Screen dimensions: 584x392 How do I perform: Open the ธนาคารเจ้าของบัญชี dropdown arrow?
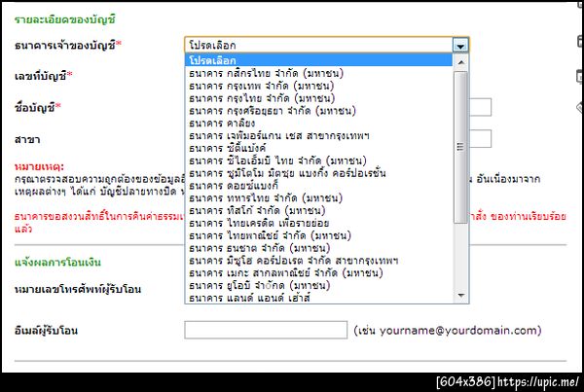click(x=460, y=46)
